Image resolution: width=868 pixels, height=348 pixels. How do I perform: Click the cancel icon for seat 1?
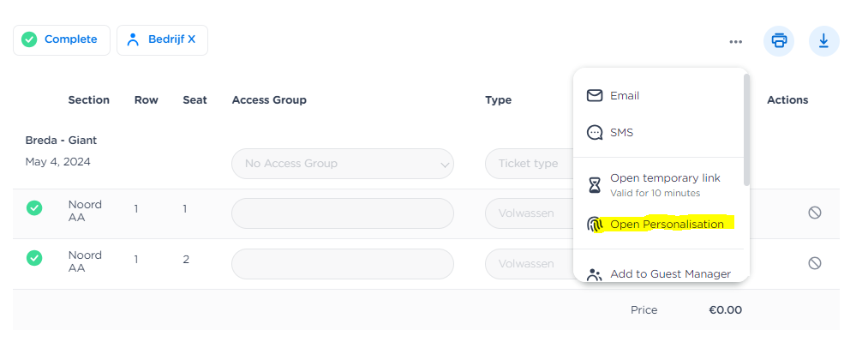(814, 213)
